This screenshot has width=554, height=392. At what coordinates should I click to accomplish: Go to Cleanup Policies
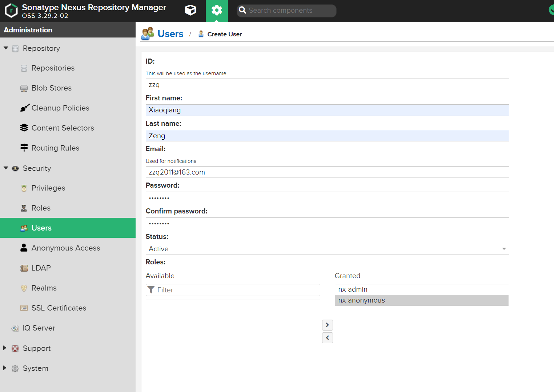pyautogui.click(x=60, y=108)
